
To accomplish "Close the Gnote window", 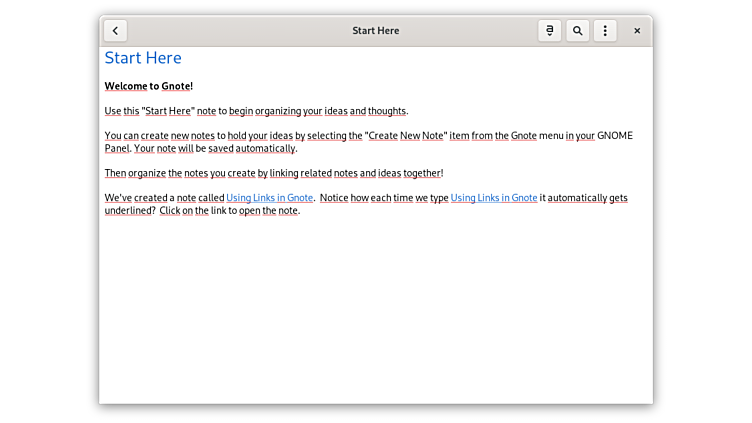I will pos(637,31).
